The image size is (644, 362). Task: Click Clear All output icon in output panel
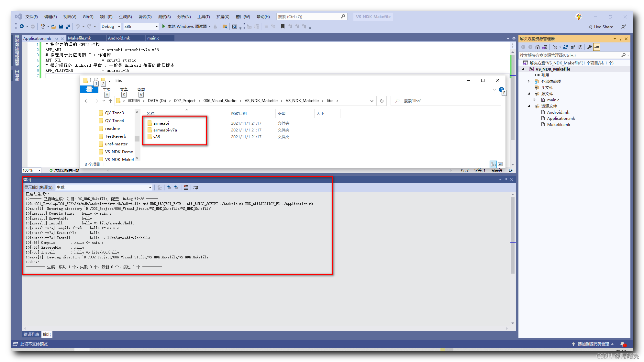[186, 187]
